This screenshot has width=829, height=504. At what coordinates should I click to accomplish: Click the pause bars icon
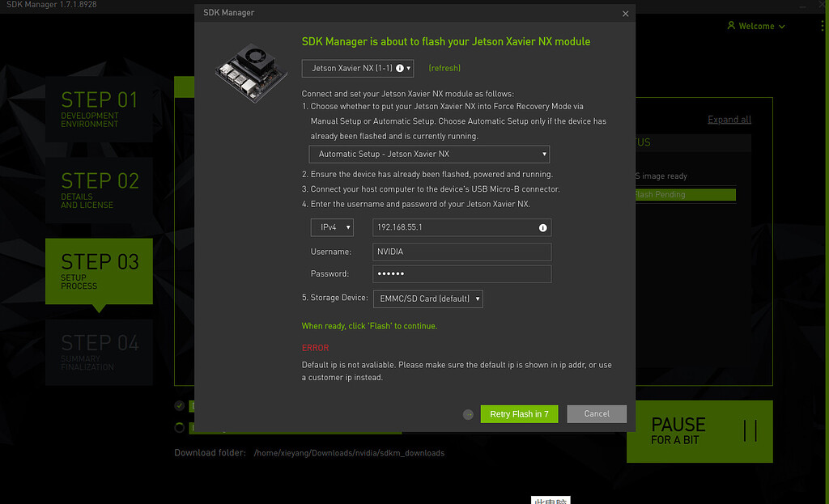(x=750, y=431)
